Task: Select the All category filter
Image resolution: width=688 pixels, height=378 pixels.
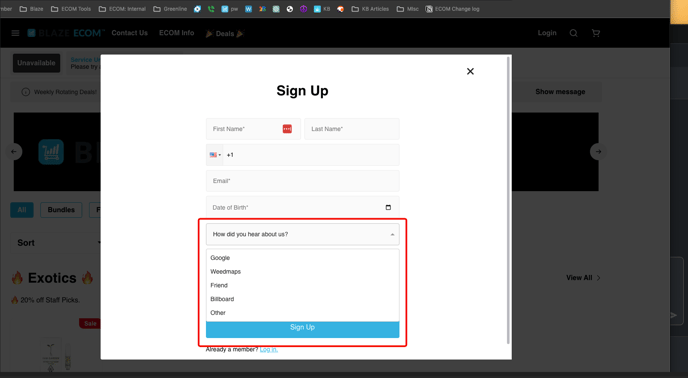Action: tap(22, 210)
